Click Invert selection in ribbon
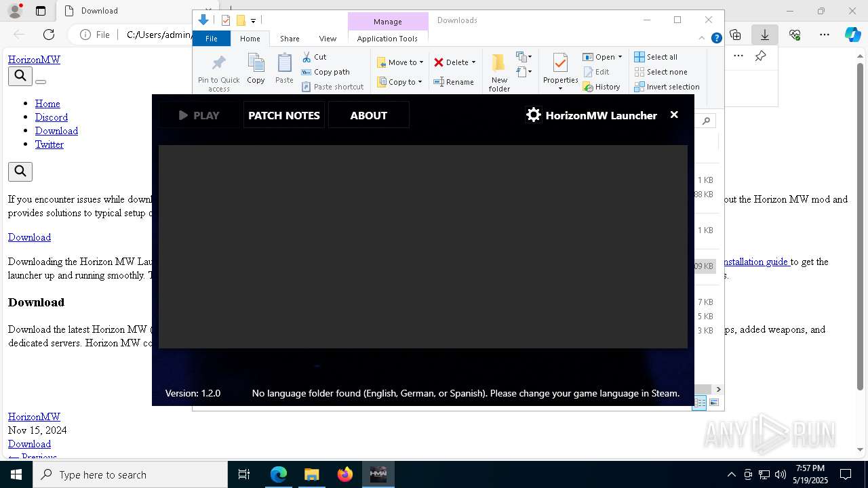The height and width of the screenshot is (488, 868). [667, 87]
